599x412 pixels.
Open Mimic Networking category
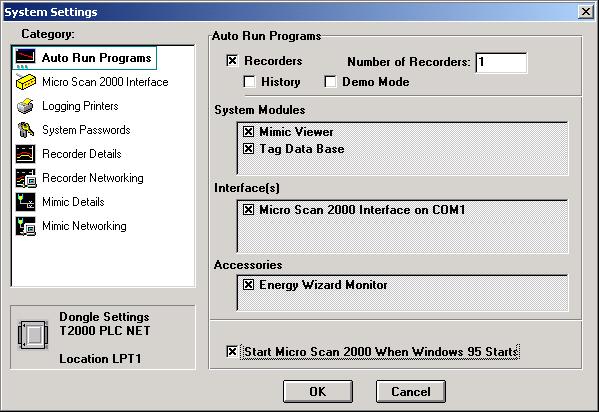pyautogui.click(x=84, y=226)
